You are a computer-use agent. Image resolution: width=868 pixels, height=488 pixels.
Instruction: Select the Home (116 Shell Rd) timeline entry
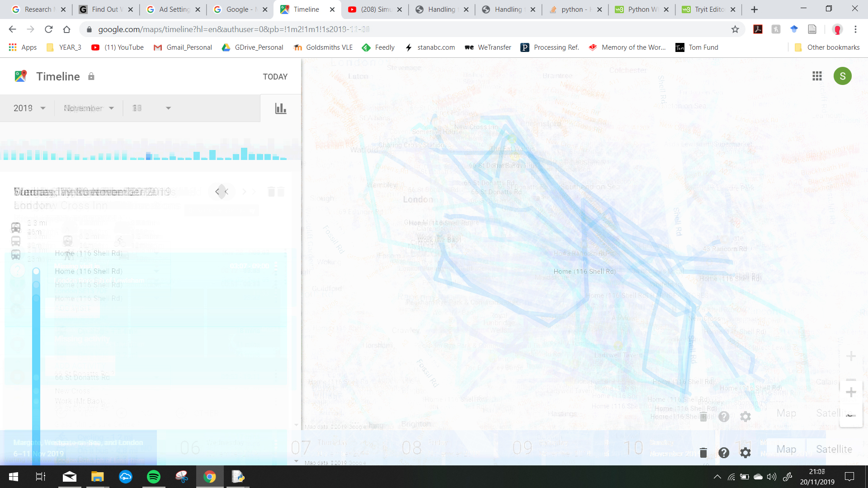89,271
